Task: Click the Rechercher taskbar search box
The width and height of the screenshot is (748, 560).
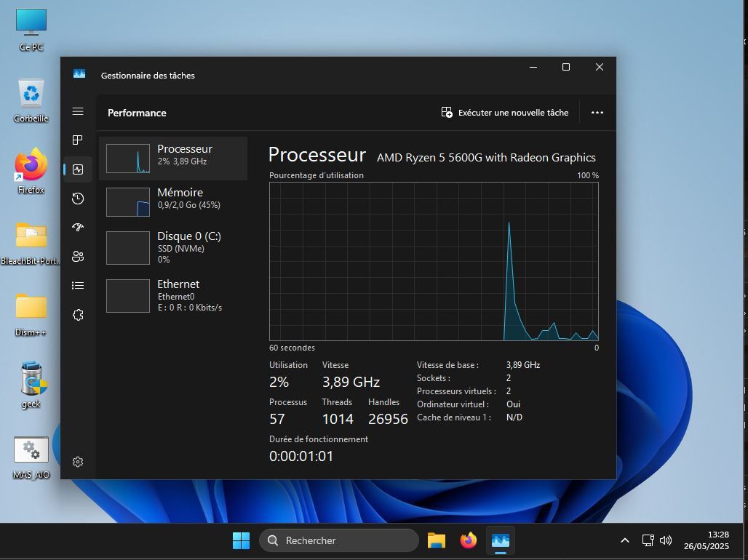Action: click(x=338, y=540)
